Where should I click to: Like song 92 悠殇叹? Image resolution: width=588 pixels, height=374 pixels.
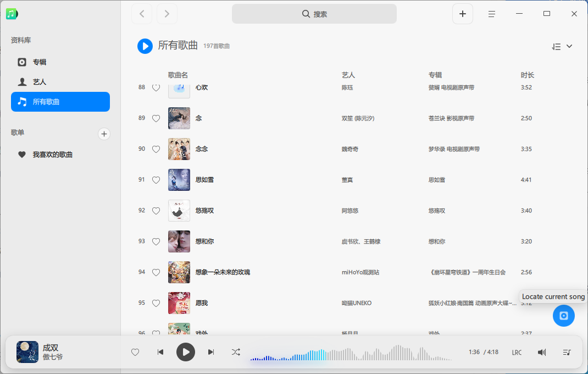[156, 211]
